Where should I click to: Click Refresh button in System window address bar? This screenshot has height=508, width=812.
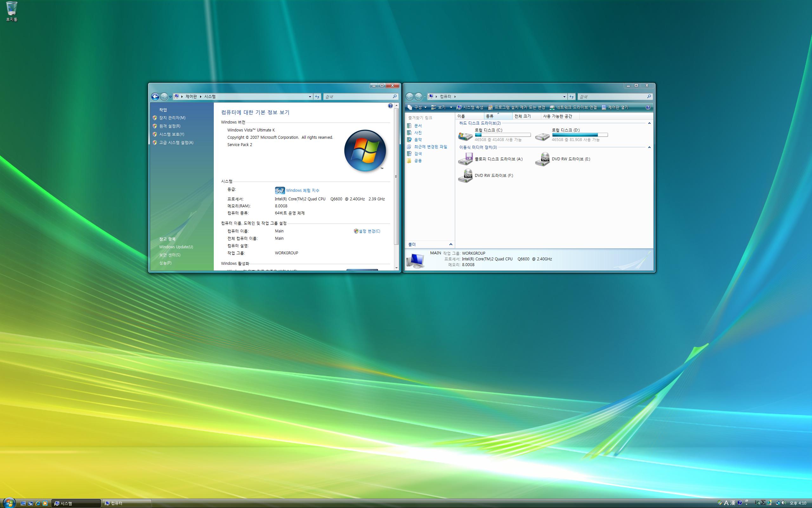click(x=317, y=97)
